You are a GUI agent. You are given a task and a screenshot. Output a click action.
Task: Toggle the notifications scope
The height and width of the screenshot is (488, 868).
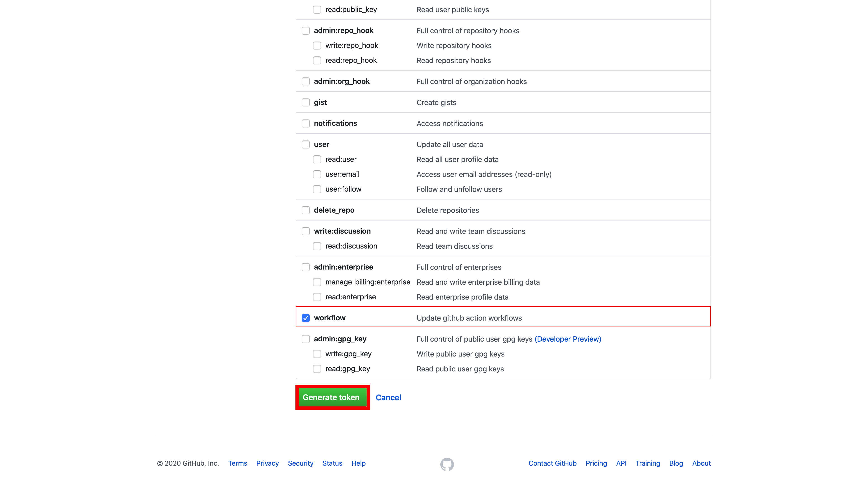306,123
